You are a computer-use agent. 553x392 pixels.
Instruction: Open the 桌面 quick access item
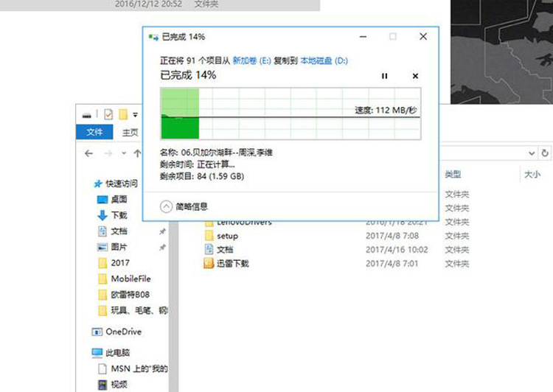119,199
